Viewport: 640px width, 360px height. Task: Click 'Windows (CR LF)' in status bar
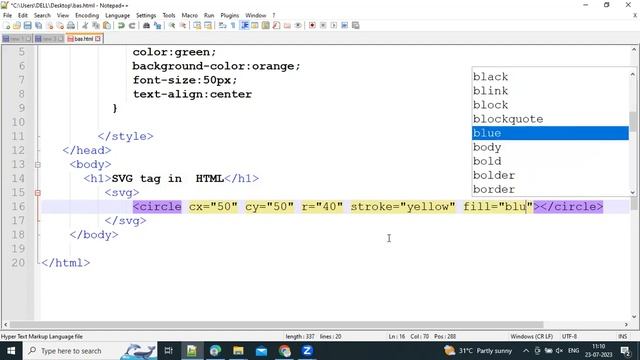[x=531, y=337]
